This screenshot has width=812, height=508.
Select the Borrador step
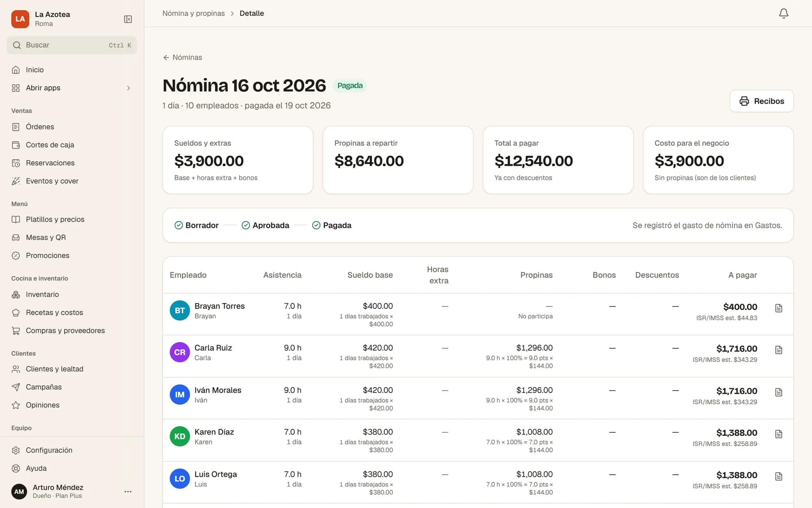(197, 225)
